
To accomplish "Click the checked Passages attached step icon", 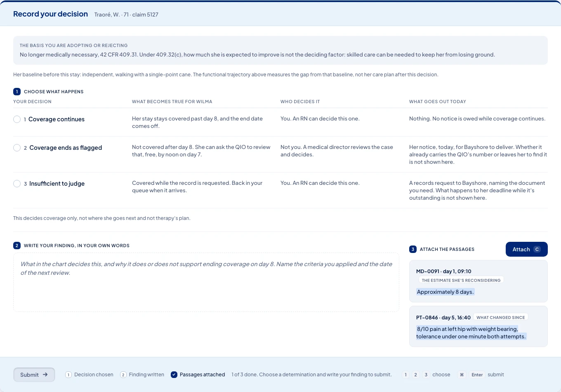I will pos(174,375).
